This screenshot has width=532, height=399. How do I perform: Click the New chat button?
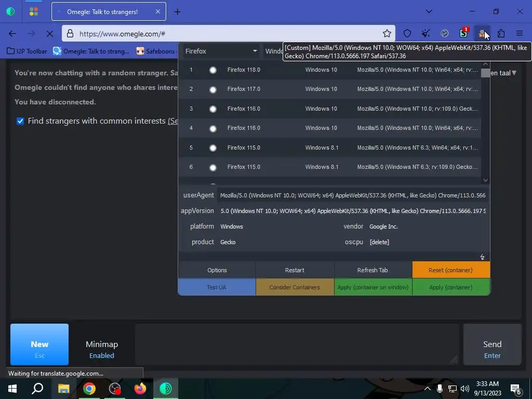pos(39,344)
